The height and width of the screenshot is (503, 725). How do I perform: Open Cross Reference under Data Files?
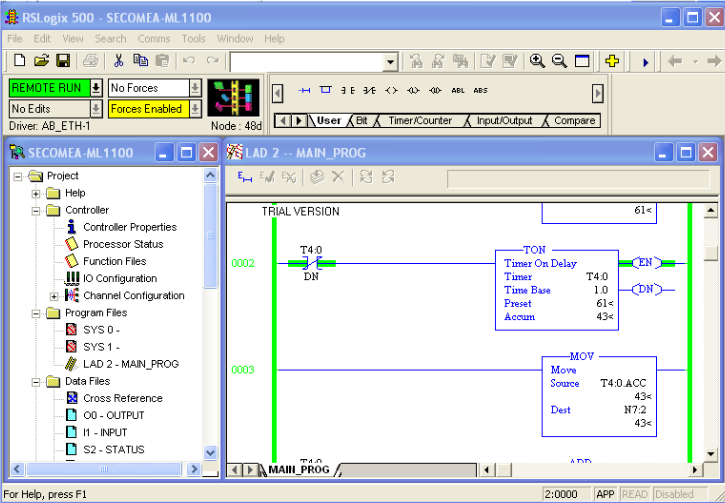123,398
